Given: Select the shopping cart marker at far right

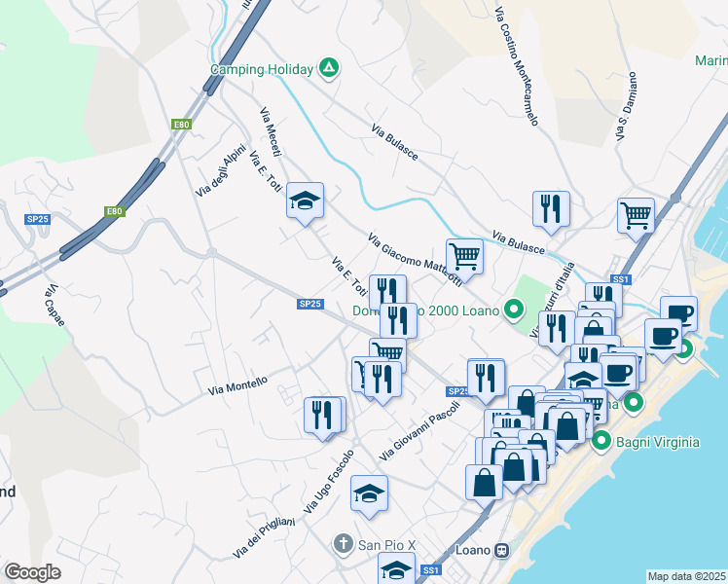Looking at the screenshot, I should coord(636,216).
